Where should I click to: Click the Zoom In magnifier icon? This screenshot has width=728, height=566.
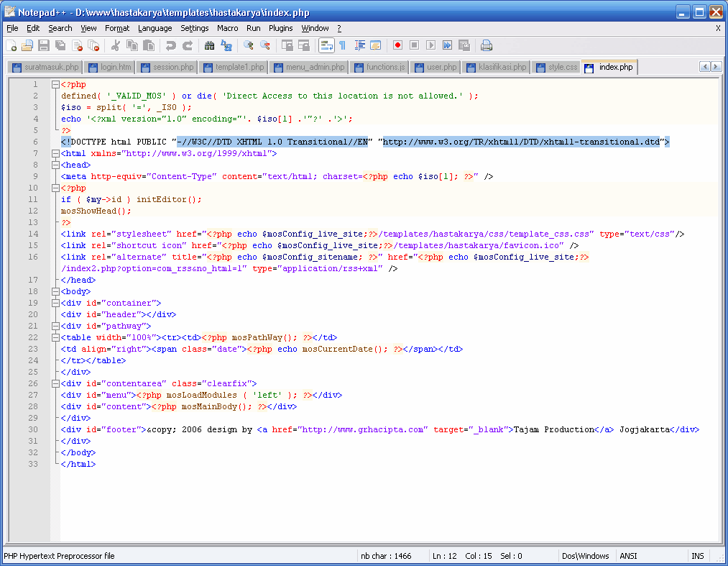pos(249,45)
